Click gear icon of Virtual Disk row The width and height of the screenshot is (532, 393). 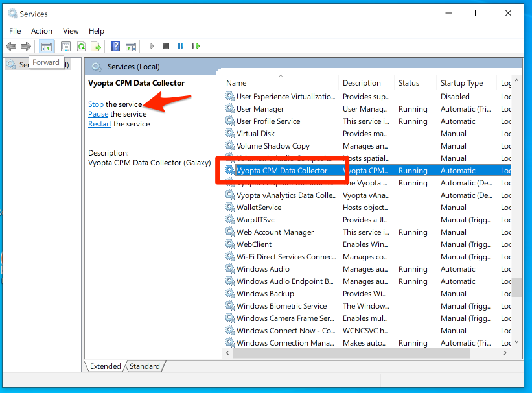pos(229,133)
